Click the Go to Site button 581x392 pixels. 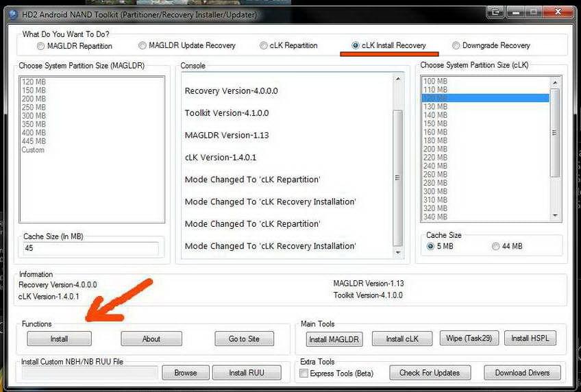click(x=243, y=339)
